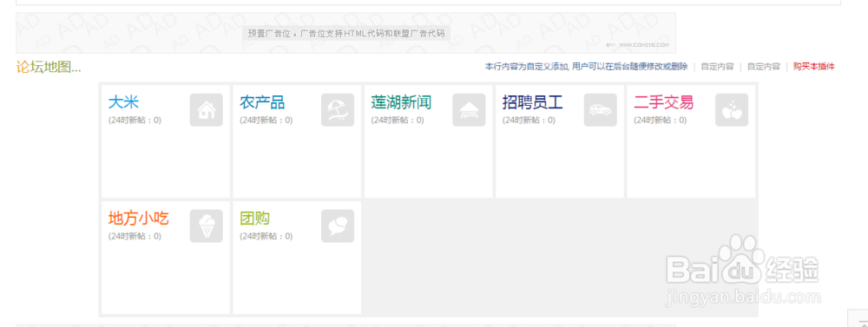868x327 pixels.
Task: Click 24时新帖 count under 莲湖新闻
Action: pyautogui.click(x=398, y=120)
